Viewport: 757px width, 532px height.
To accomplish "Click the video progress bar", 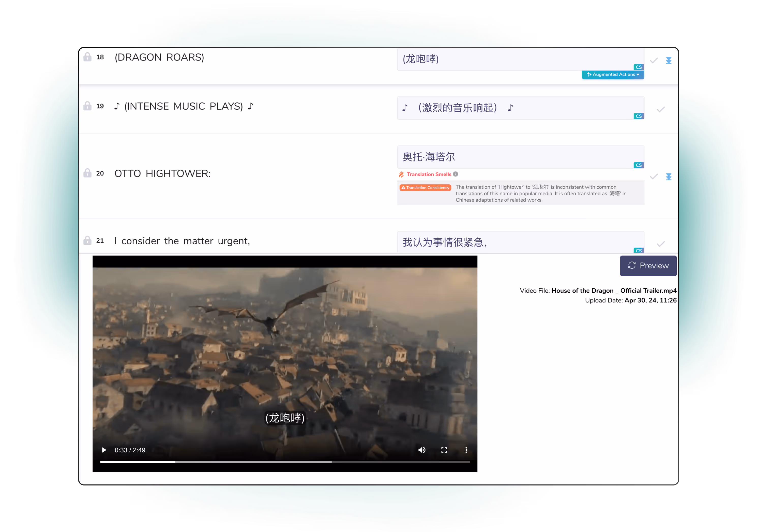I will click(285, 462).
